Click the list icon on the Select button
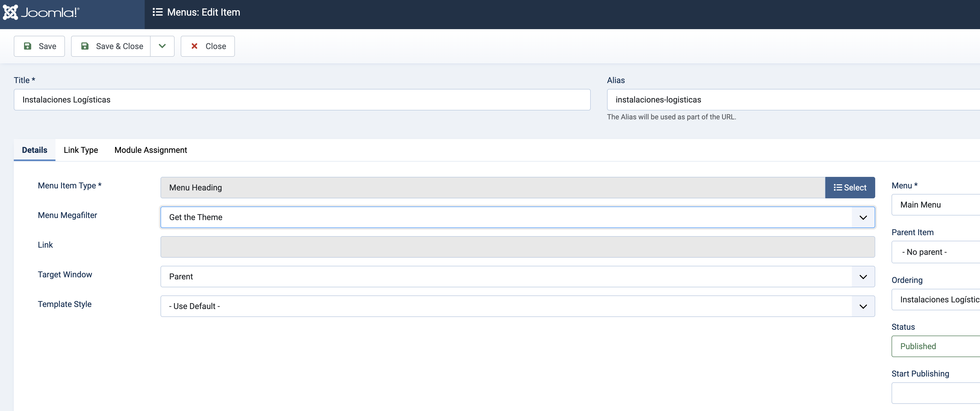The image size is (980, 411). 837,187
